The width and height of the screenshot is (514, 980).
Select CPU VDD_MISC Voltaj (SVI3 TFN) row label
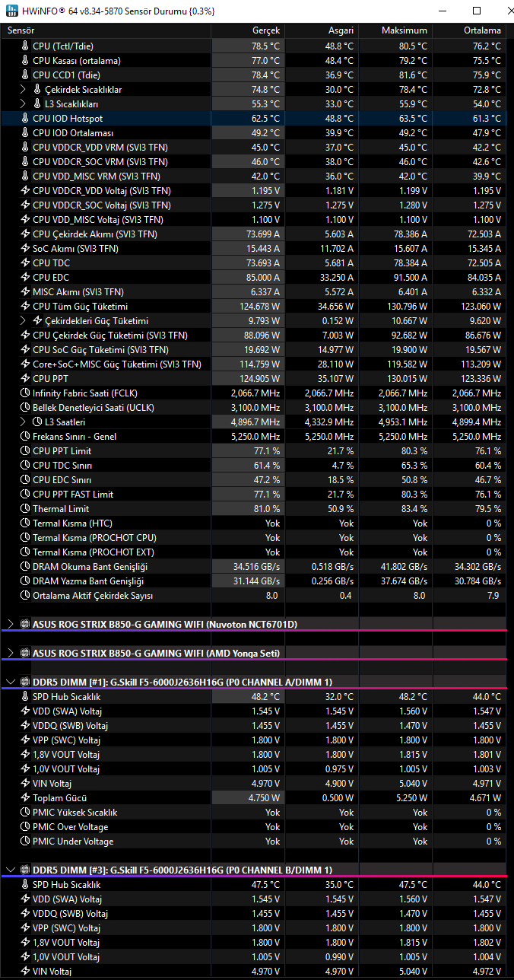(x=98, y=219)
